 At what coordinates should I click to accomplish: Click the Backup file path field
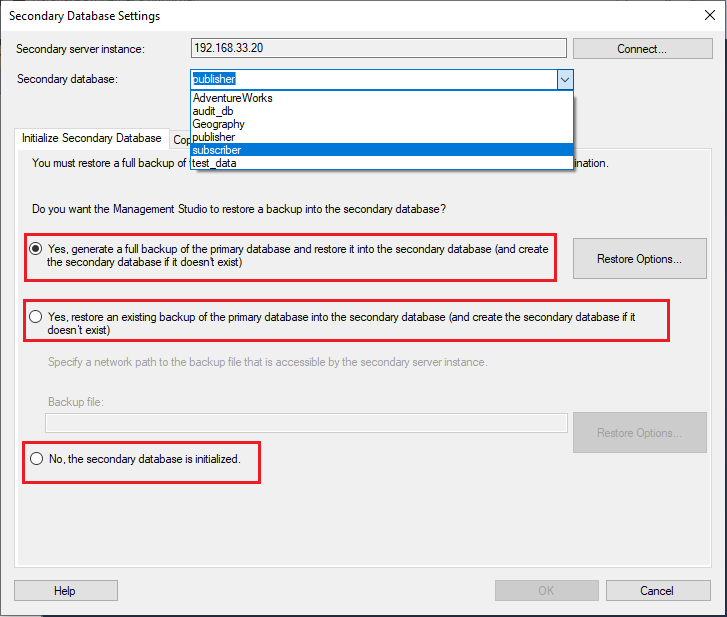(307, 422)
